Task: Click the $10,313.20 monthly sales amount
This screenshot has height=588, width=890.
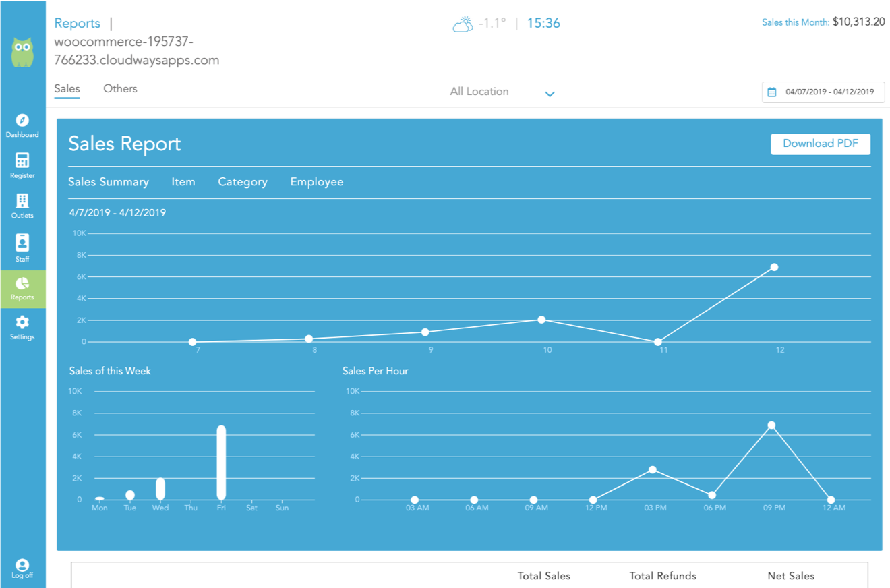Action: point(859,22)
